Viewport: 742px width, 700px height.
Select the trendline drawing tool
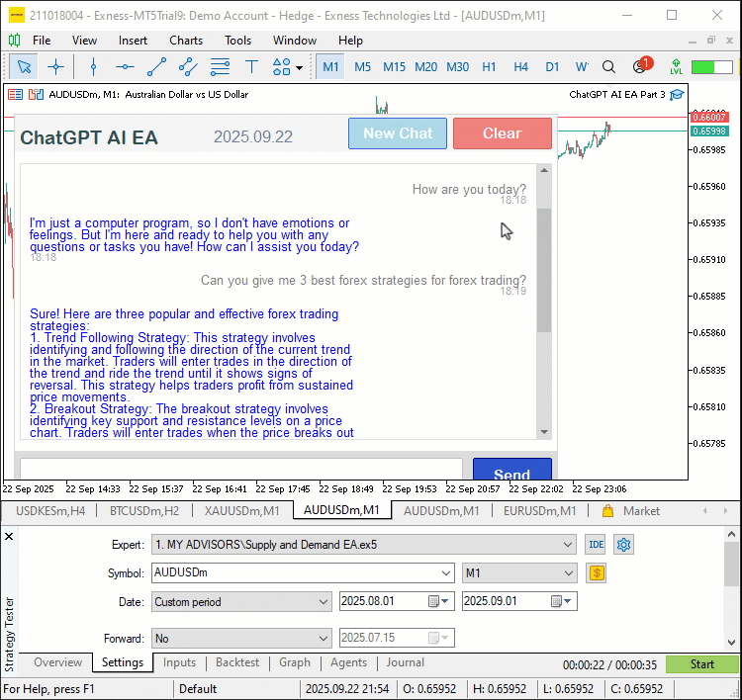(x=156, y=66)
